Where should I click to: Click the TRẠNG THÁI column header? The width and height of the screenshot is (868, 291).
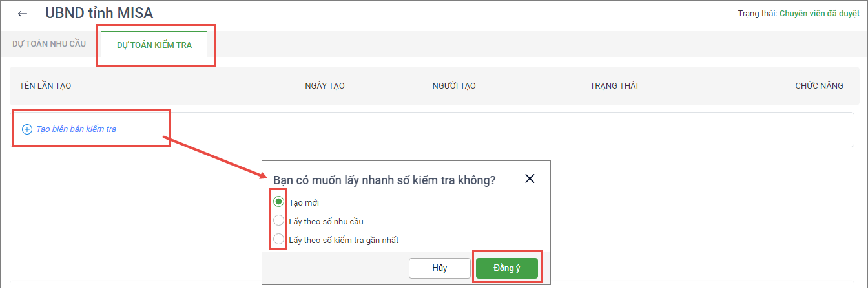coord(614,86)
